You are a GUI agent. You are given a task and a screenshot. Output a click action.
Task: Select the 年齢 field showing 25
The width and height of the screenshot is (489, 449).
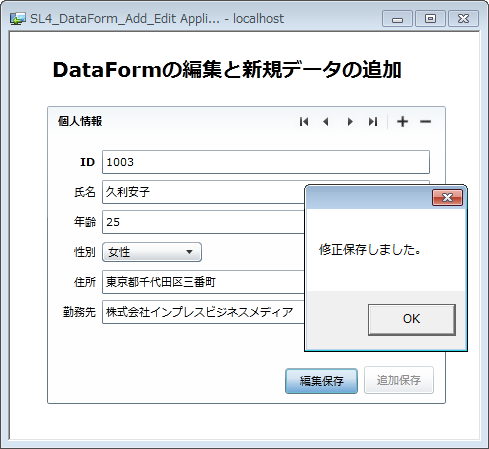203,222
